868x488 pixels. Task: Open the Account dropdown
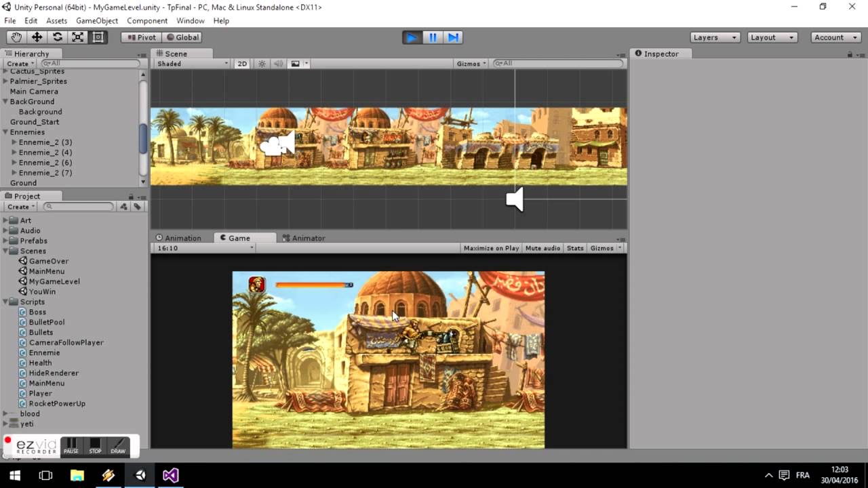(835, 37)
